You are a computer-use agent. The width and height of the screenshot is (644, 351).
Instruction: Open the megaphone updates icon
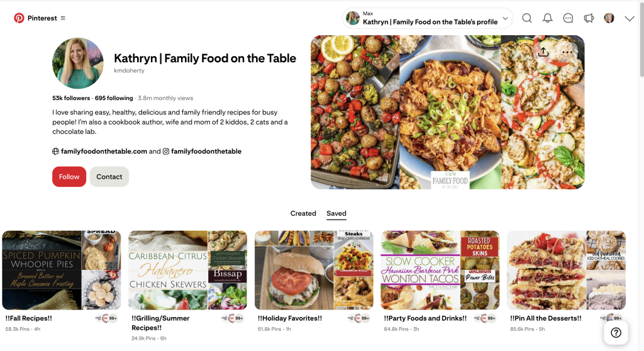(x=589, y=18)
